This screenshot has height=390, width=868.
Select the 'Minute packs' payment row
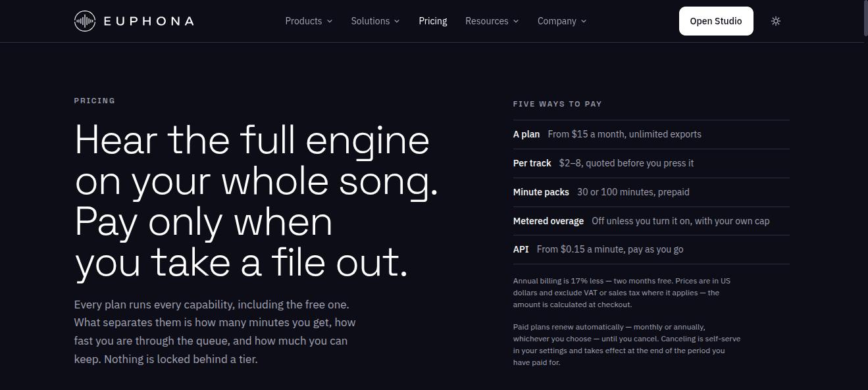point(651,192)
